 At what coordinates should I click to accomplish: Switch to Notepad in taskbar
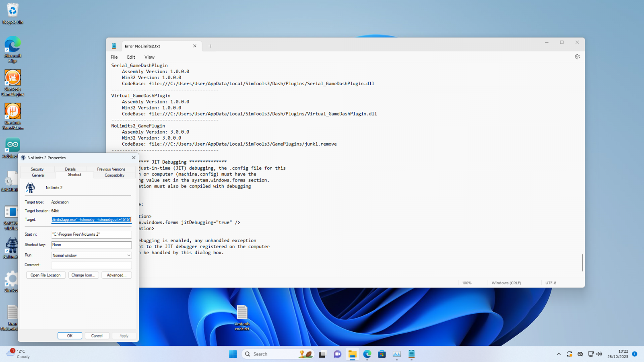(411, 354)
